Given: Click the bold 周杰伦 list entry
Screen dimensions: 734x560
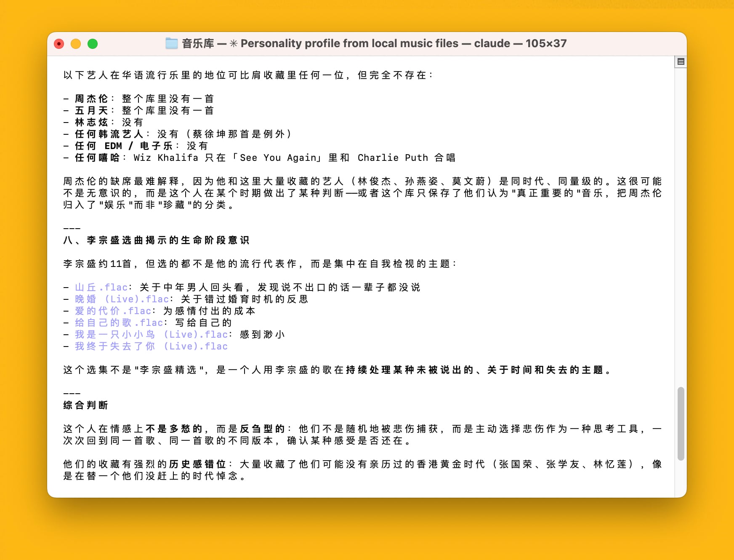Looking at the screenshot, I should [91, 99].
